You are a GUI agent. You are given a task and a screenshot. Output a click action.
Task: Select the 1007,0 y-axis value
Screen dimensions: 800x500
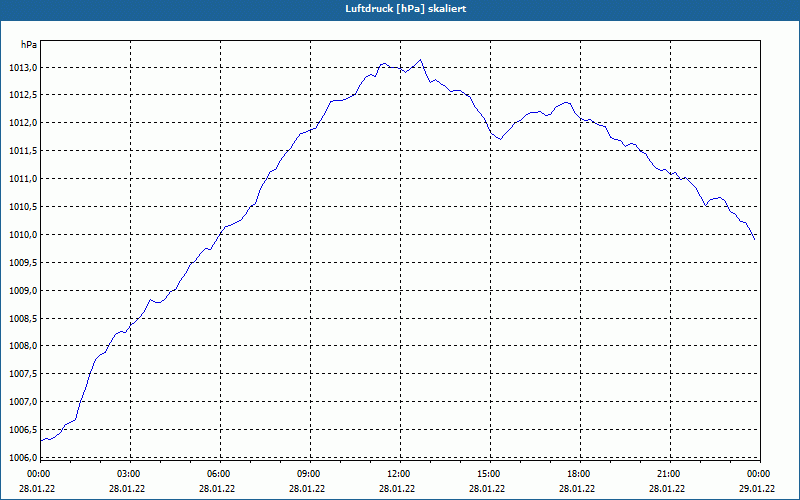(23, 402)
